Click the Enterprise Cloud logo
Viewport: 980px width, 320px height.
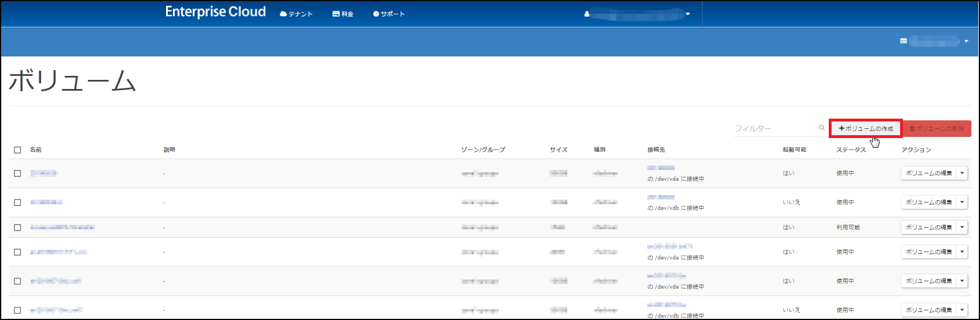[x=215, y=12]
